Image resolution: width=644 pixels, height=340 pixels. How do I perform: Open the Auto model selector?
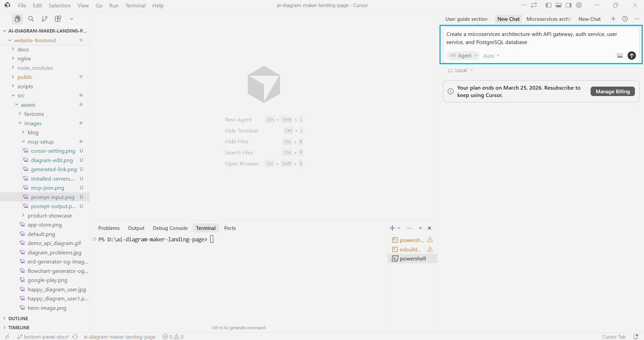(x=491, y=55)
